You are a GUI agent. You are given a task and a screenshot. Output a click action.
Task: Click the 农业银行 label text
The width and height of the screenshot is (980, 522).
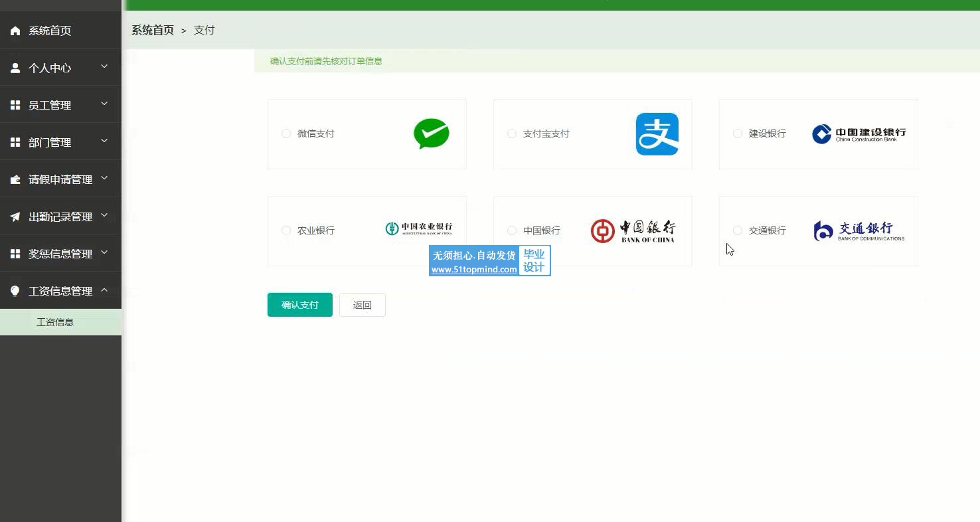click(x=316, y=230)
